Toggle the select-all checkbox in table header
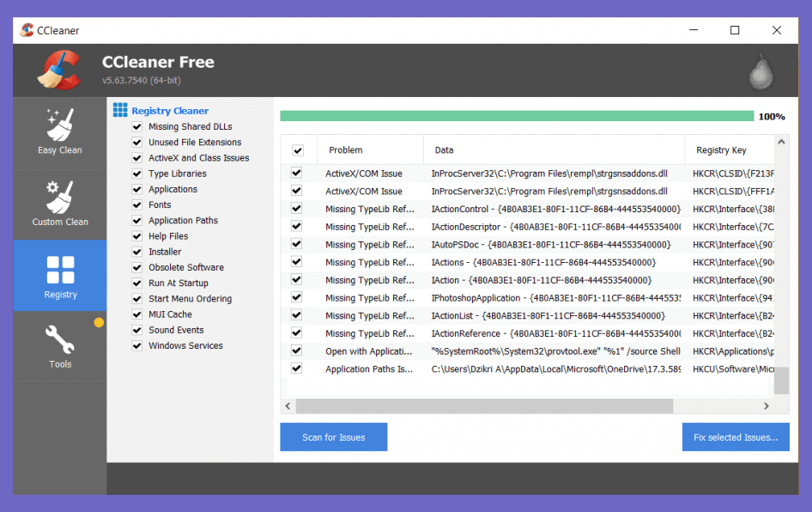Image resolution: width=812 pixels, height=512 pixels. 298,150
